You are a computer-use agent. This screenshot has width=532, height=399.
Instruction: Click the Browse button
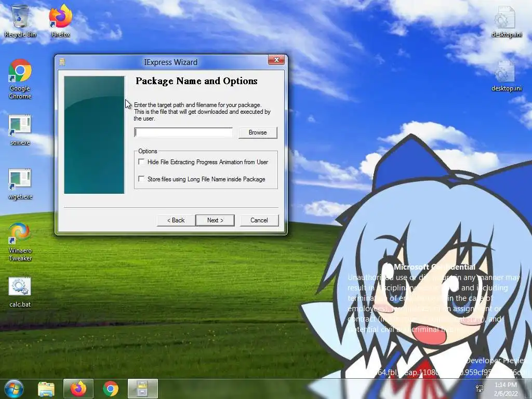258,132
